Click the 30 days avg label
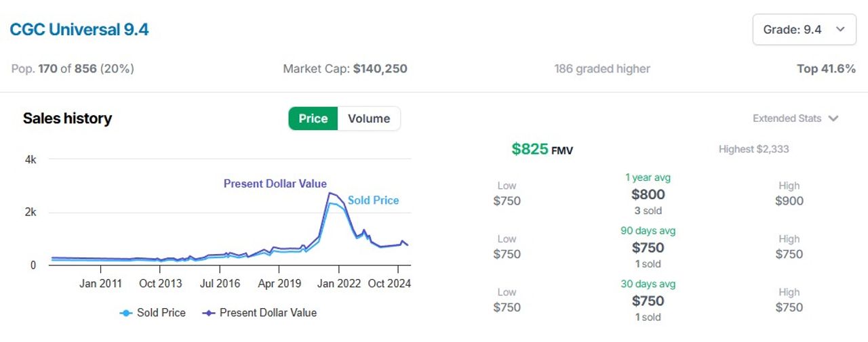This screenshot has height=342, width=868. point(648,284)
